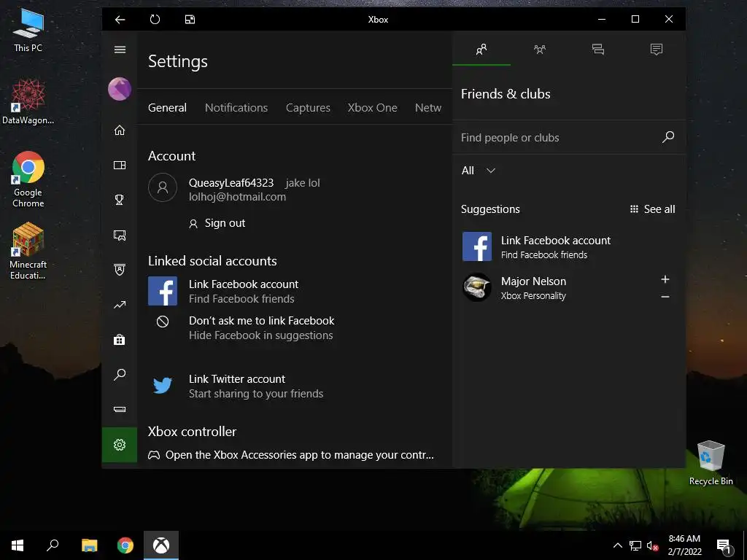Open Achievements trophy icon
The width and height of the screenshot is (747, 560).
point(120,200)
